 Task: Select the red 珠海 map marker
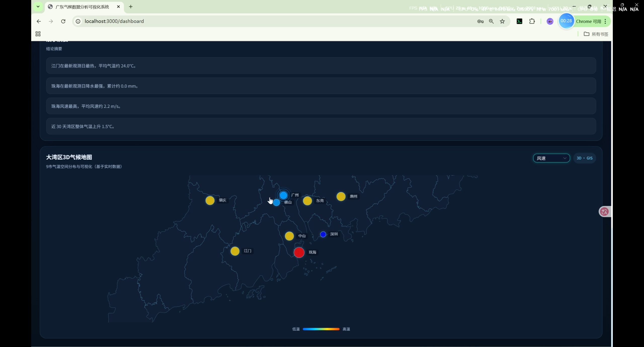tap(299, 252)
